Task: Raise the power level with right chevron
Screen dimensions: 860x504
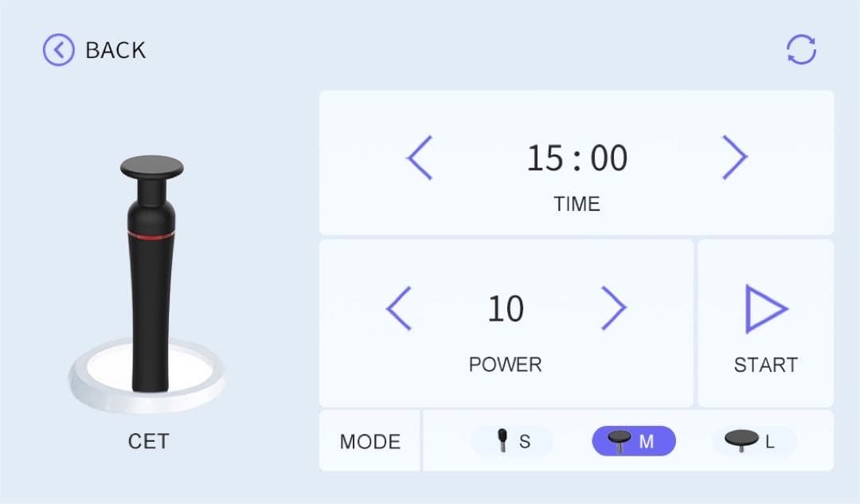Action: [x=613, y=309]
